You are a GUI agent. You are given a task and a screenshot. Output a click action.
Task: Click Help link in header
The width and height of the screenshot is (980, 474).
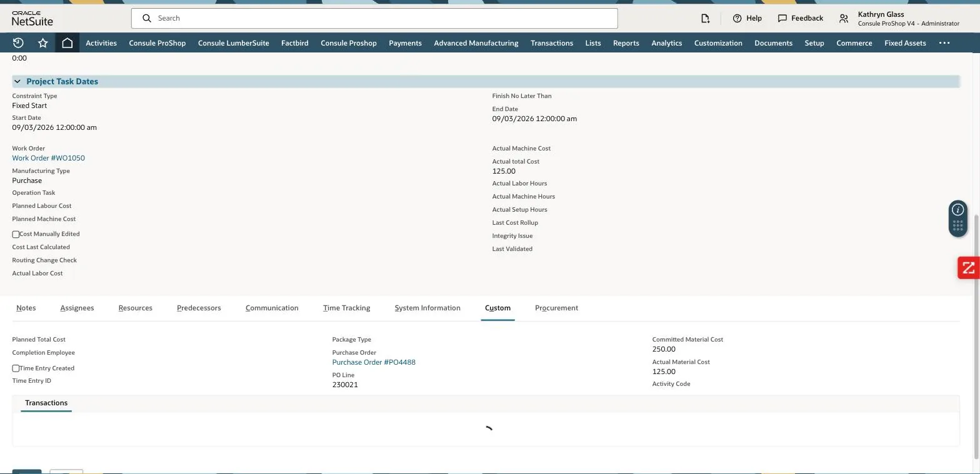click(x=754, y=18)
